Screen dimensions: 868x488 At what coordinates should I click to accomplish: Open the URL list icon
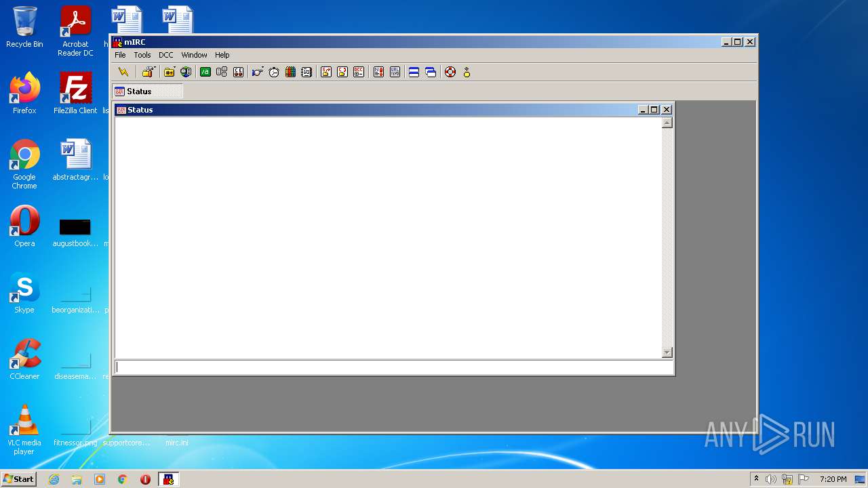tap(395, 72)
